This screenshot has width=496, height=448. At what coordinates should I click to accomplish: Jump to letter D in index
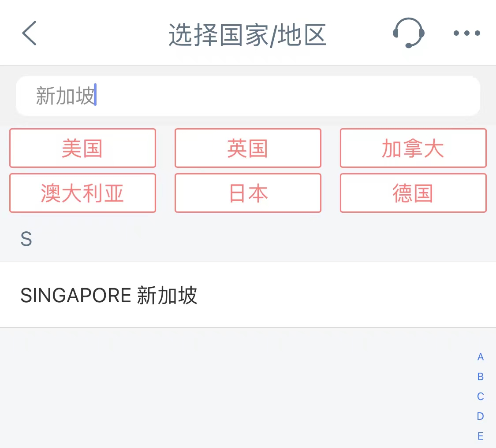pos(481,416)
